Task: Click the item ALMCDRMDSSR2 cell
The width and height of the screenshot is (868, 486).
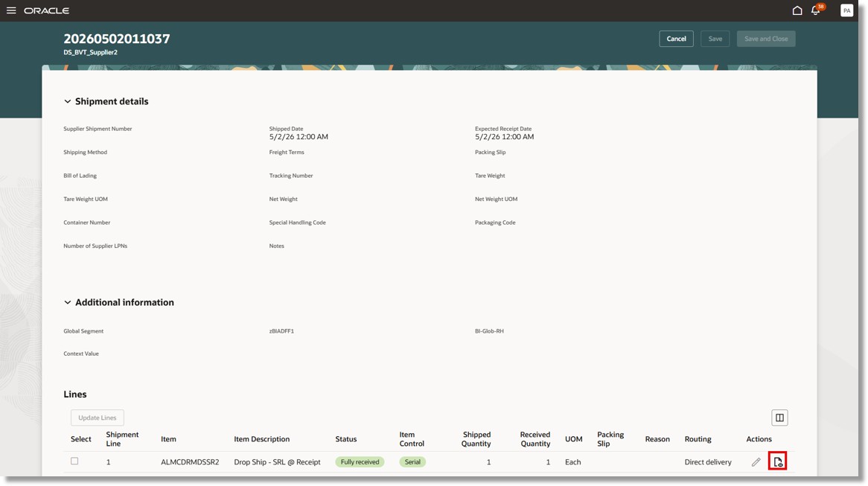Action: coord(190,461)
